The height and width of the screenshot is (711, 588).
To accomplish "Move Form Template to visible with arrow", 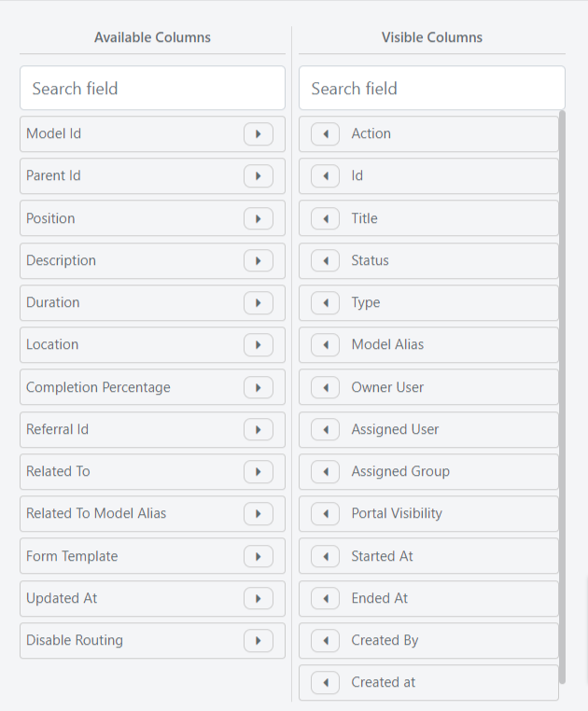I will [x=259, y=556].
